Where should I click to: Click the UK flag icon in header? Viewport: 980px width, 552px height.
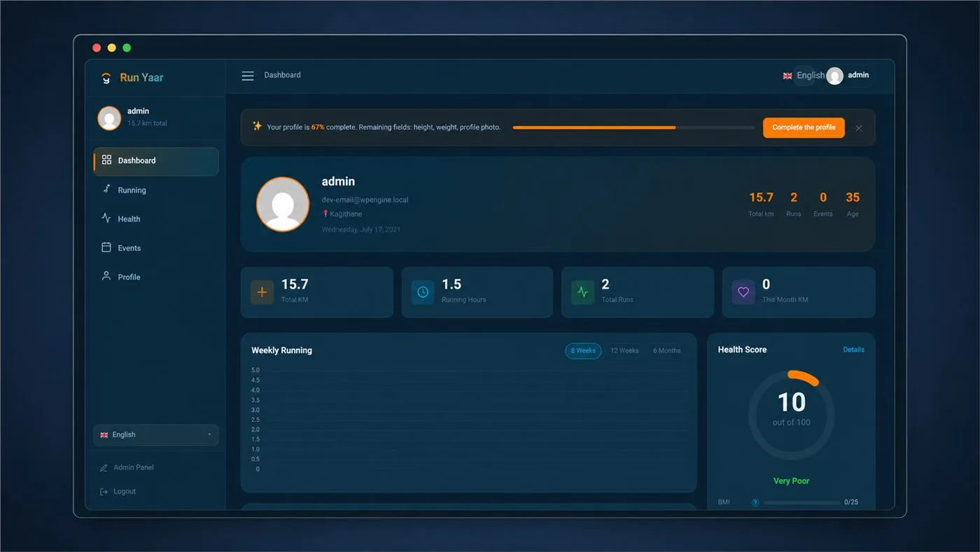787,76
